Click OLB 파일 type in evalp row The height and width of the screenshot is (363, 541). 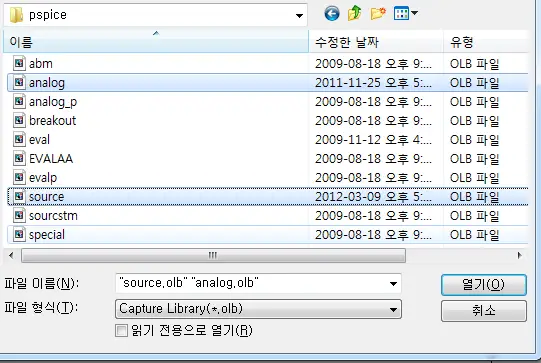coord(474,178)
